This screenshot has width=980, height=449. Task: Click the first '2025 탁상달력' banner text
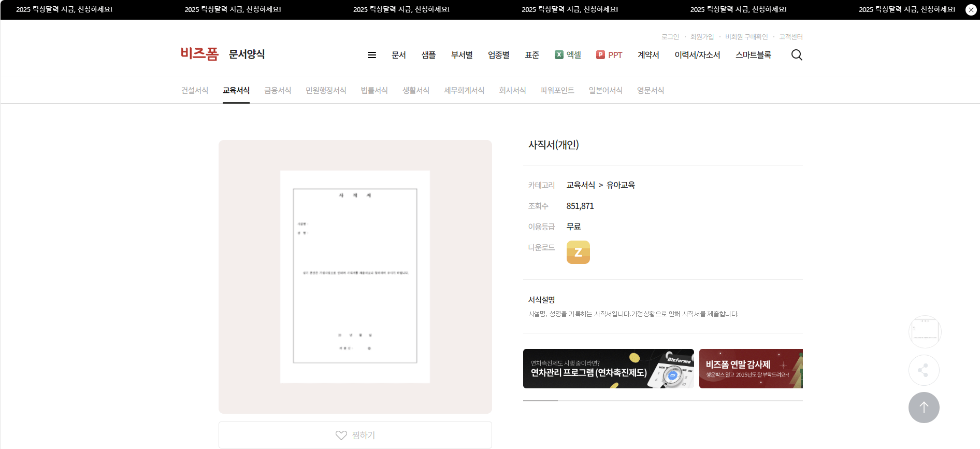pyautogui.click(x=64, y=9)
